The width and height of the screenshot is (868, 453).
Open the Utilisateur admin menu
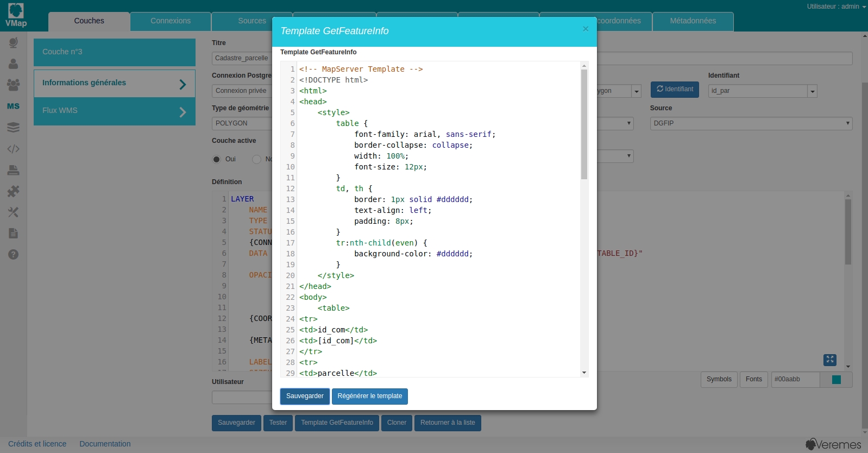(836, 7)
